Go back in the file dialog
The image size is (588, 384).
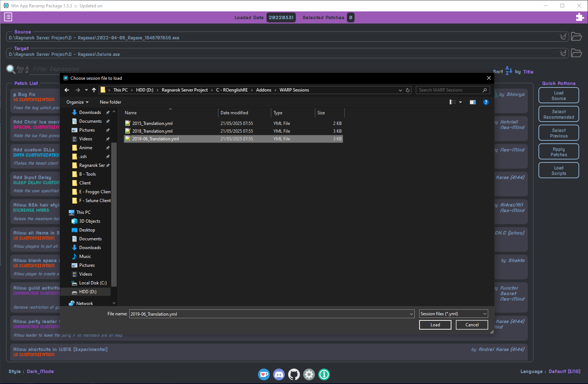click(x=67, y=90)
